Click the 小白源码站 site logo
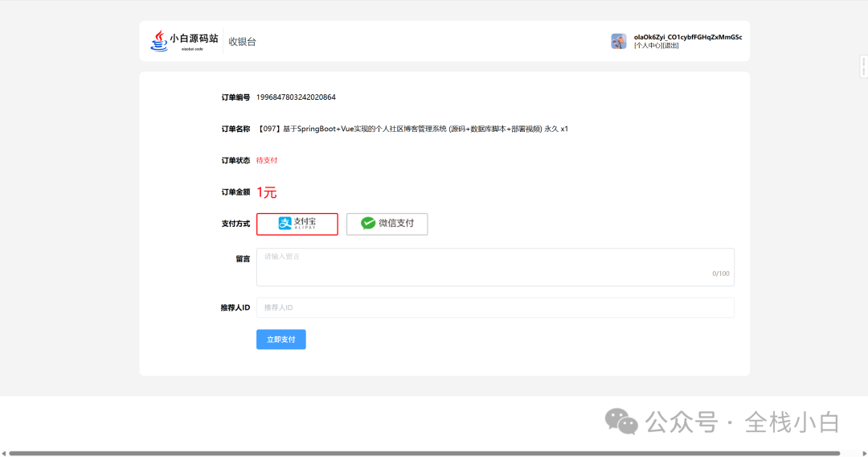 pyautogui.click(x=184, y=41)
